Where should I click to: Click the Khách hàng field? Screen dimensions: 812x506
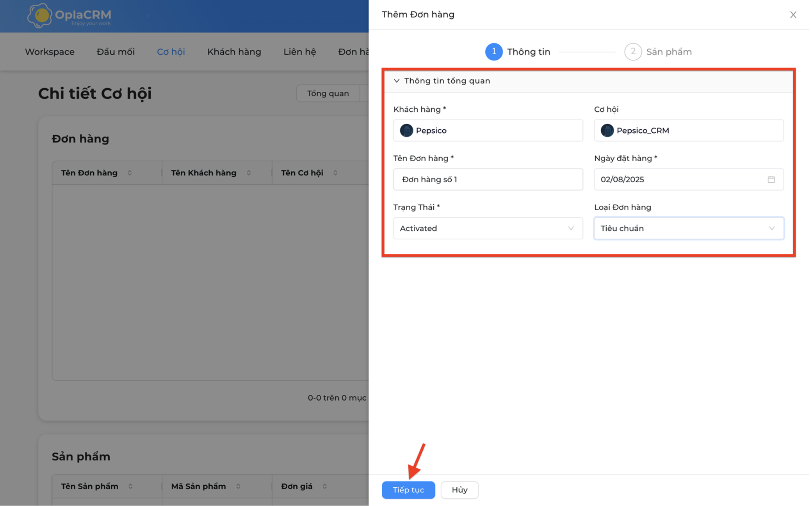click(488, 130)
